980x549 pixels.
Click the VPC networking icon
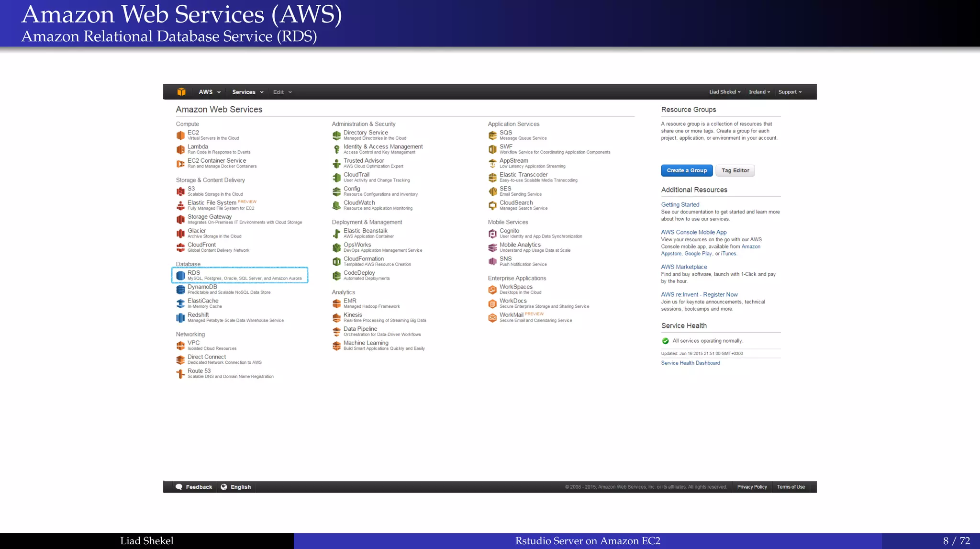(x=180, y=346)
